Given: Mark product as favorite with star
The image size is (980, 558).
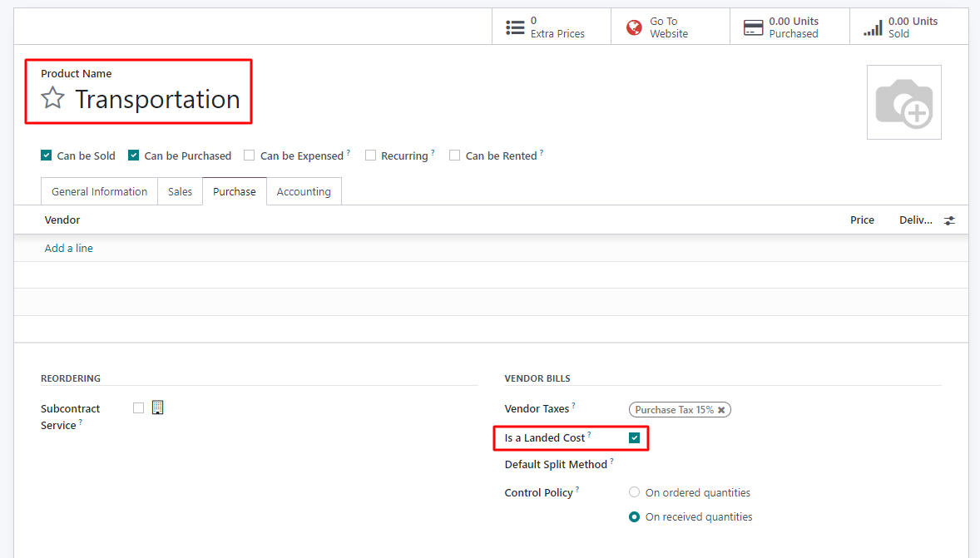Looking at the screenshot, I should 52,98.
